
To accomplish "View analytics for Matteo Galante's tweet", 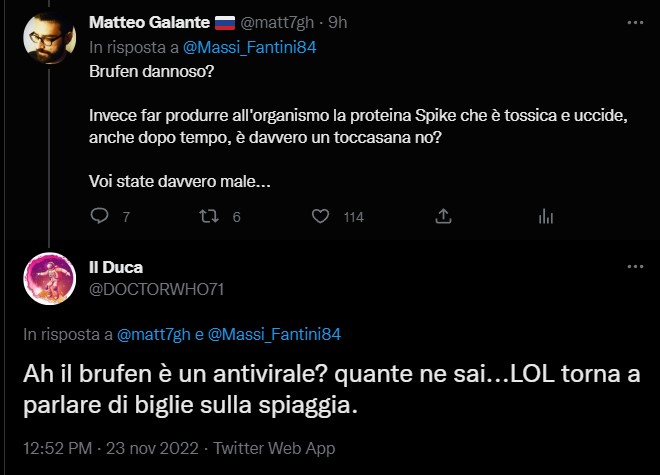I will tap(546, 216).
